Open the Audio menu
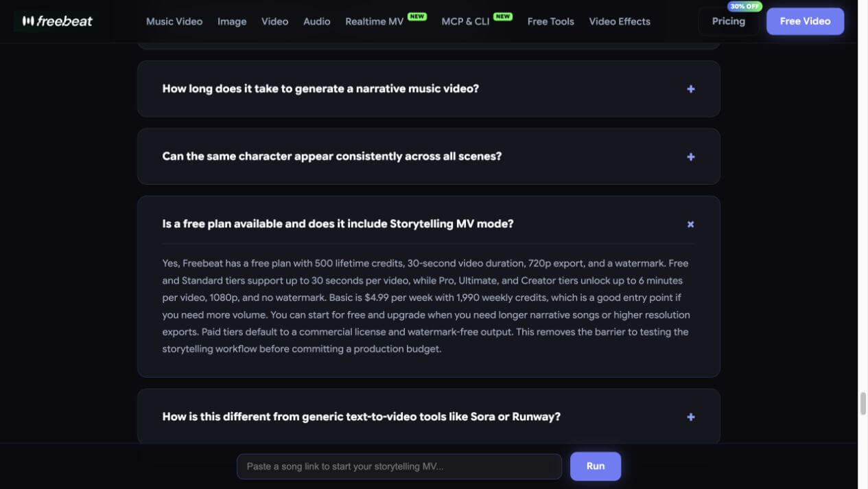The height and width of the screenshot is (489, 868). [x=317, y=21]
